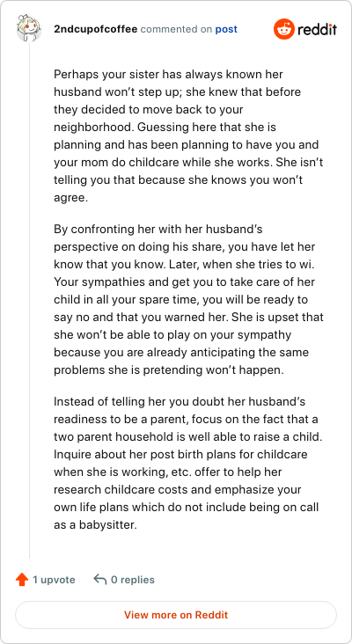The width and height of the screenshot is (352, 644).
Task: Click the commenter's Snoo avatar
Action: (x=29, y=29)
